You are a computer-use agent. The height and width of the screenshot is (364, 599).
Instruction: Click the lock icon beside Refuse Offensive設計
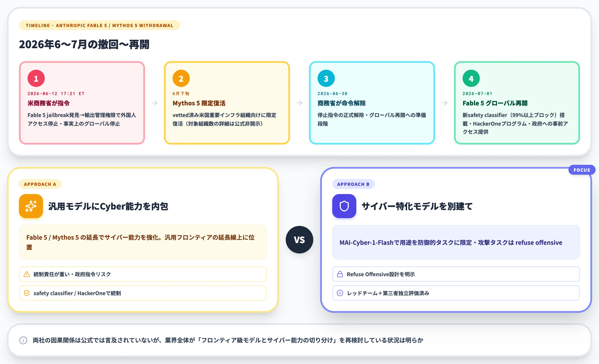[x=340, y=274]
